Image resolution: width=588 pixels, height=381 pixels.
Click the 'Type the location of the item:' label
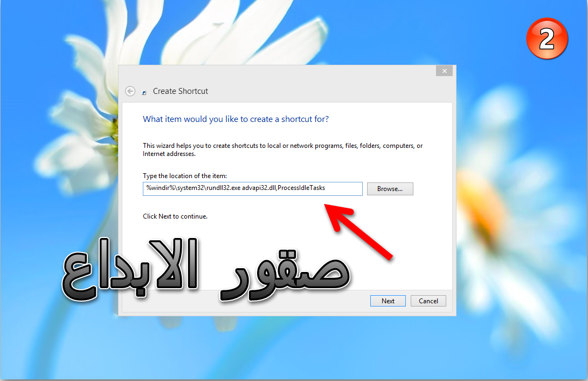(184, 176)
